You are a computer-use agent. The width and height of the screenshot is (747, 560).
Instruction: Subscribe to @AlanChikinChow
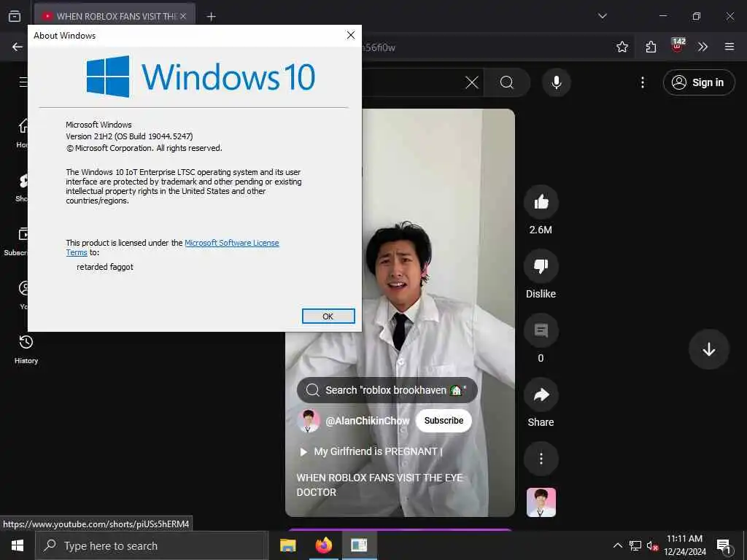(x=444, y=421)
